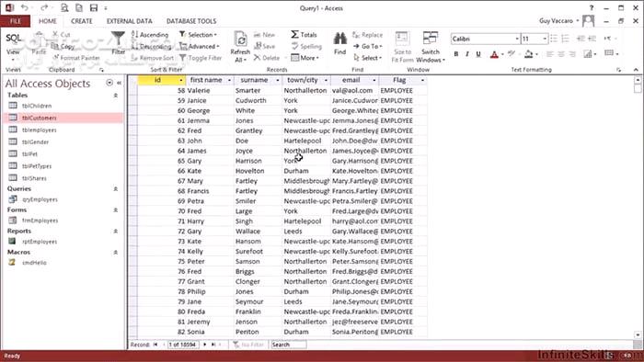The width and height of the screenshot is (644, 362).
Task: Toggle Italic formatting
Action: [x=467, y=54]
